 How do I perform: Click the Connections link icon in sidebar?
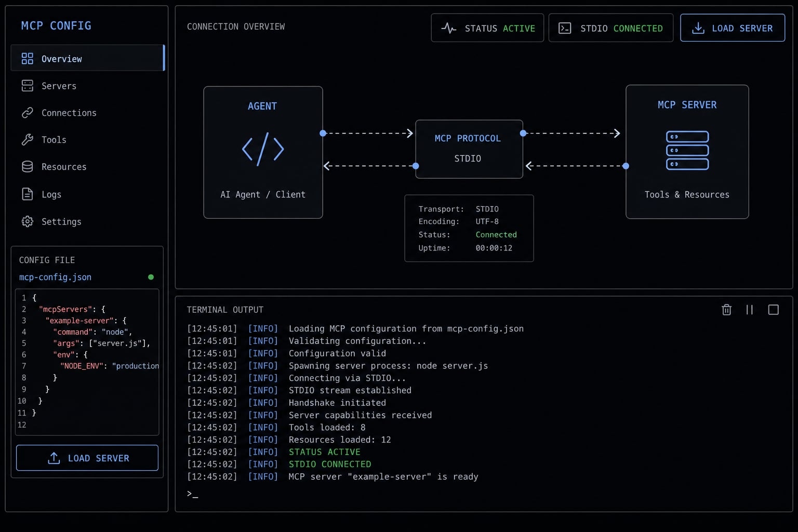click(x=28, y=113)
